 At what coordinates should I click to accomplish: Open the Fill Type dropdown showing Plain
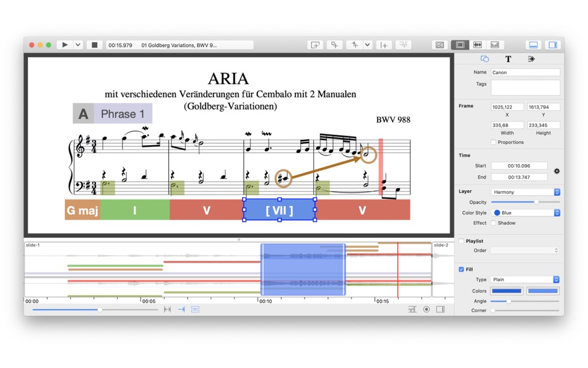click(525, 279)
